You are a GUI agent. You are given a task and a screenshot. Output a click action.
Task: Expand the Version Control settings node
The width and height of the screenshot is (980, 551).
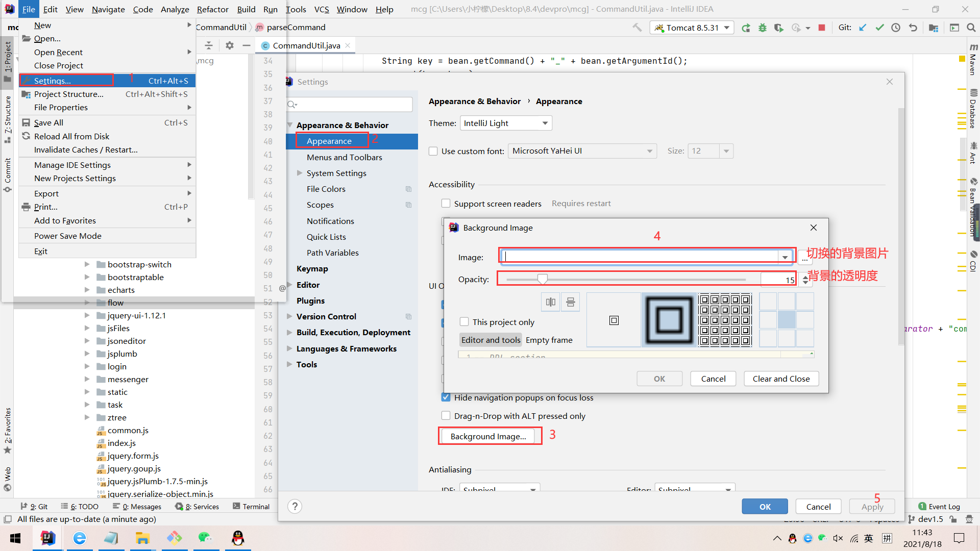[x=289, y=316]
